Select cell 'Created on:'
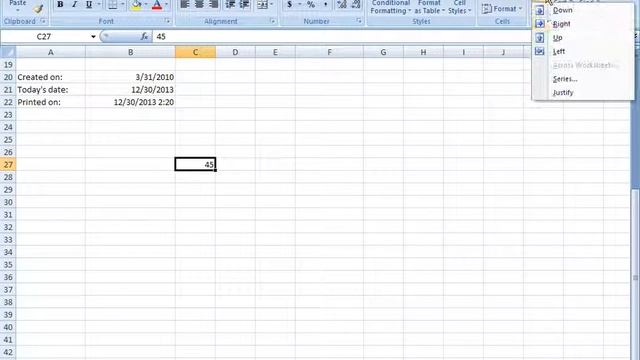This screenshot has width=640, height=360. (x=51, y=77)
